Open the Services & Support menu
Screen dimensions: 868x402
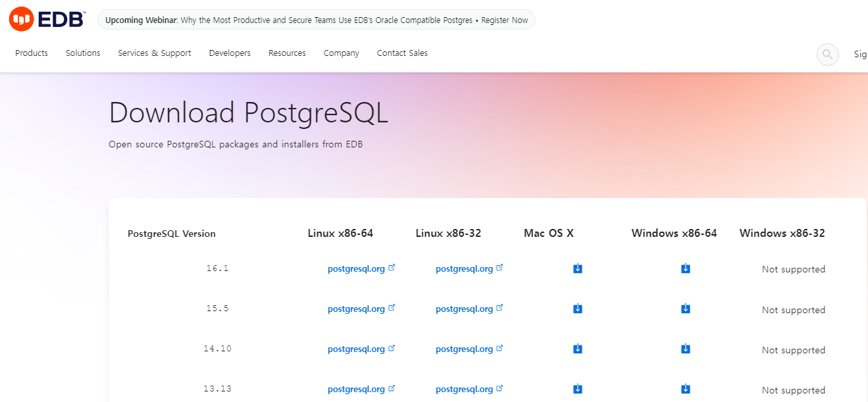(155, 53)
